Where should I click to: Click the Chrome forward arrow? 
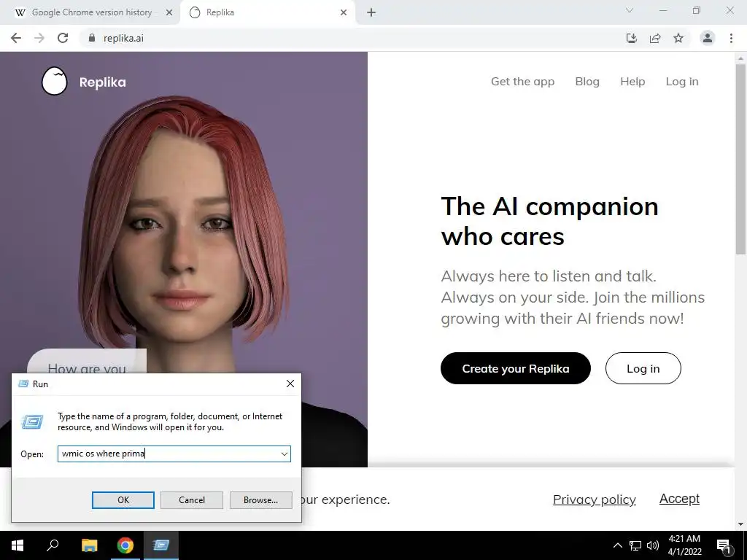(x=39, y=38)
